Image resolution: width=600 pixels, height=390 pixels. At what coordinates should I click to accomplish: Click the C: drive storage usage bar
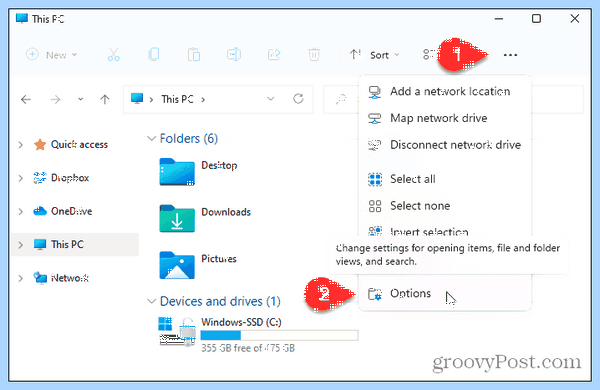click(x=279, y=335)
